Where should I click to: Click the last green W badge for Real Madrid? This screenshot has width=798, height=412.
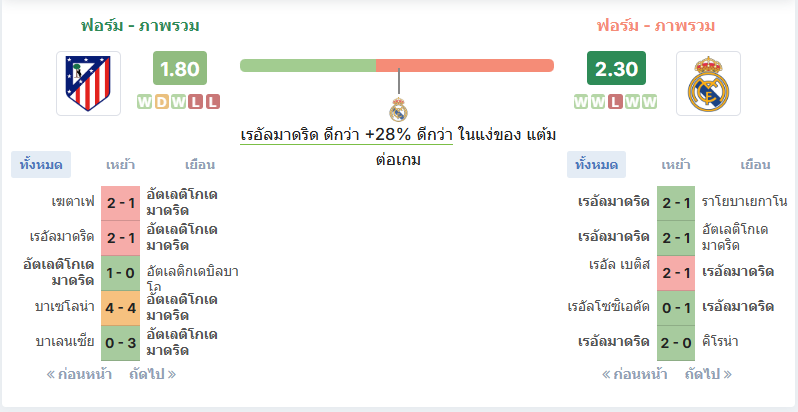(649, 102)
